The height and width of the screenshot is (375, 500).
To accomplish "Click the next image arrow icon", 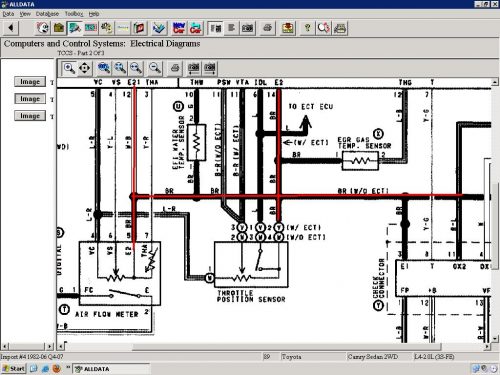I will [x=210, y=68].
